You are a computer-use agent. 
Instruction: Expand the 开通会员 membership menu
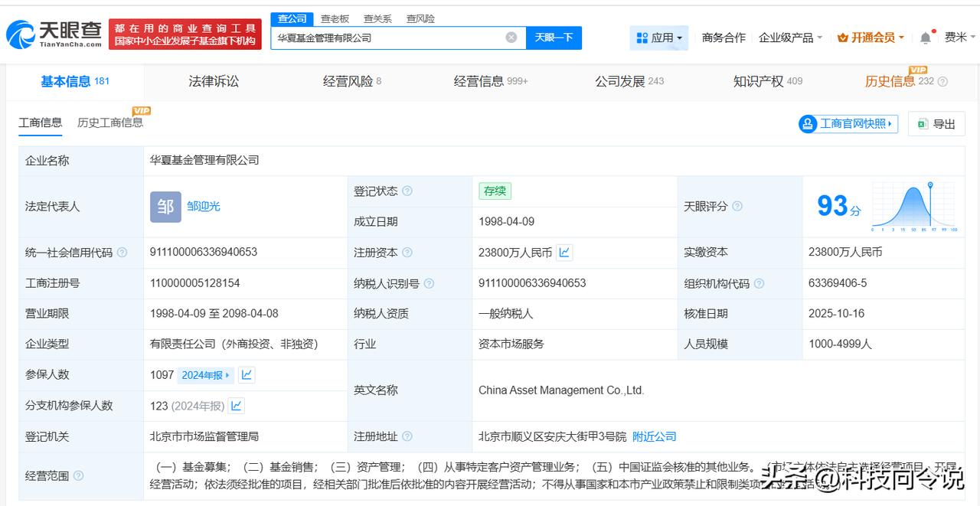[871, 38]
